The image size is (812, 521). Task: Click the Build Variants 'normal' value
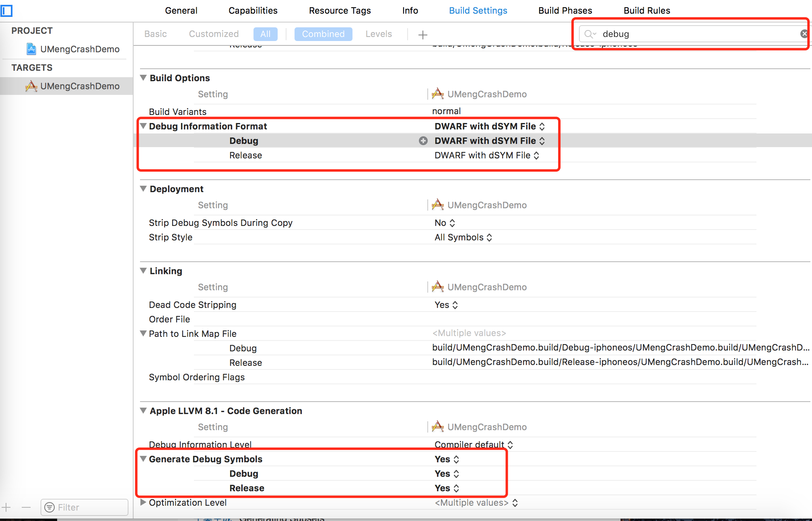click(446, 111)
